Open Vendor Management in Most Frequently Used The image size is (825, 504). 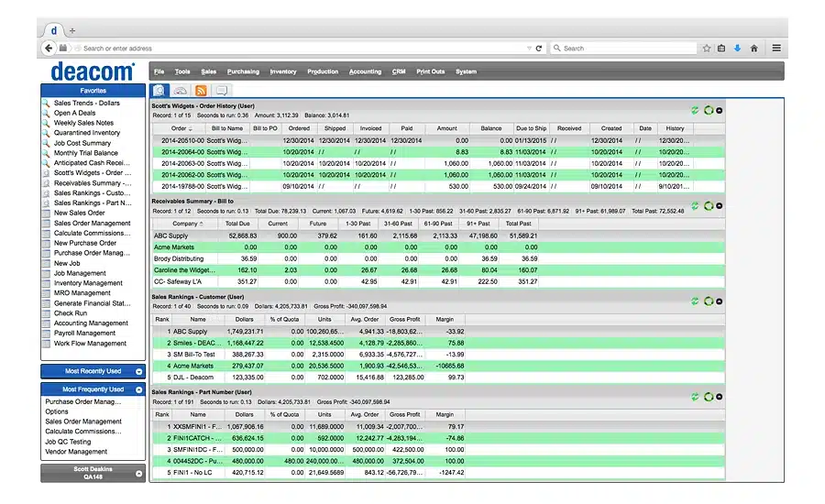[76, 452]
